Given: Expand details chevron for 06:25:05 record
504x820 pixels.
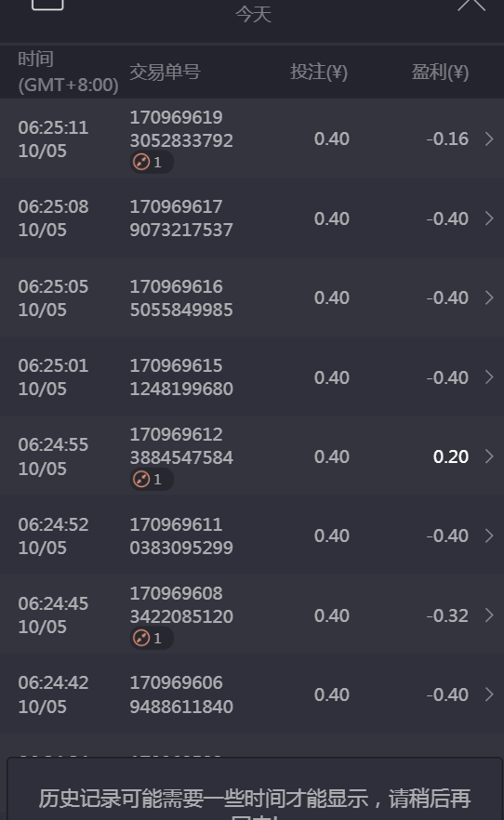Looking at the screenshot, I should coord(489,298).
